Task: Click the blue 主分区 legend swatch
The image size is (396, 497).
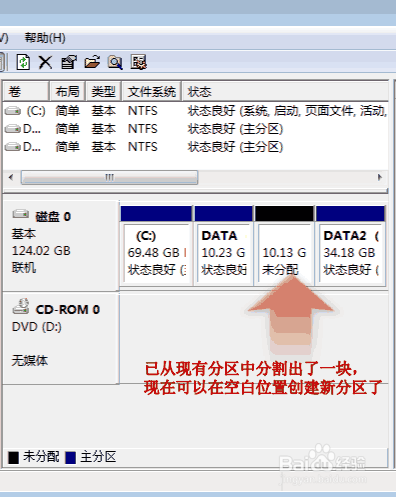Action: click(71, 457)
